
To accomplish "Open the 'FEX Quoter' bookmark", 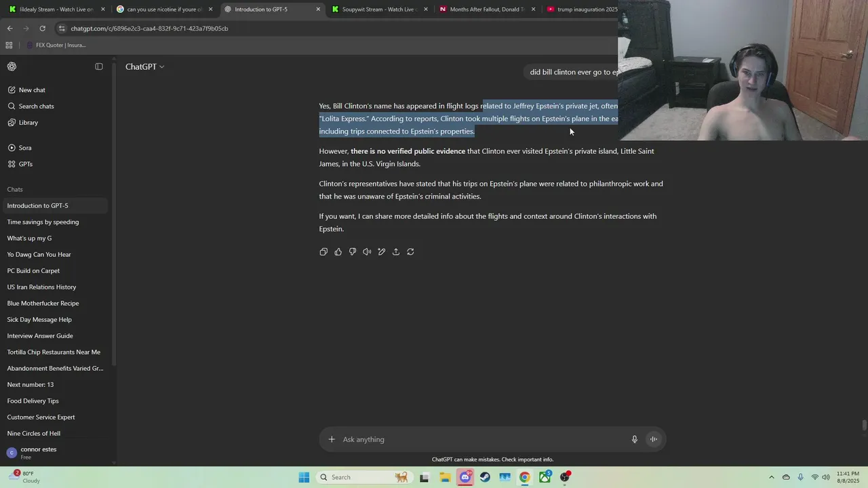I will coord(56,45).
